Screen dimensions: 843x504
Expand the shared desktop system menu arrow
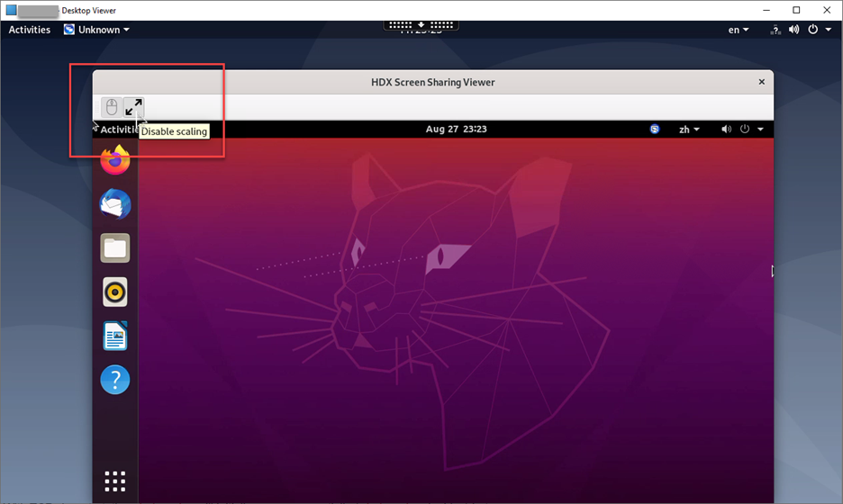[760, 130]
